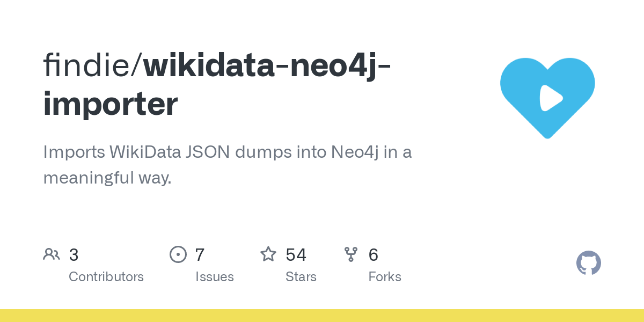Click the star count 54
The height and width of the screenshot is (322, 644).
coord(296,255)
